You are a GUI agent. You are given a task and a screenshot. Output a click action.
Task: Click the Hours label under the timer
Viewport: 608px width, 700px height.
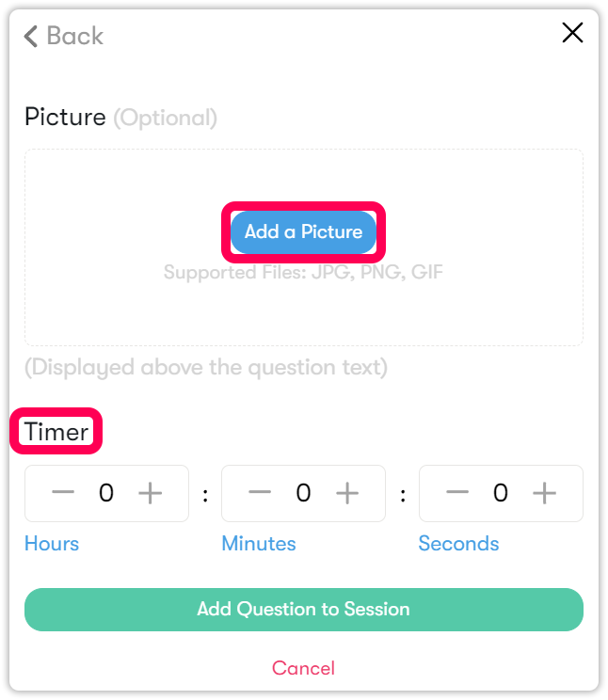[x=52, y=544]
